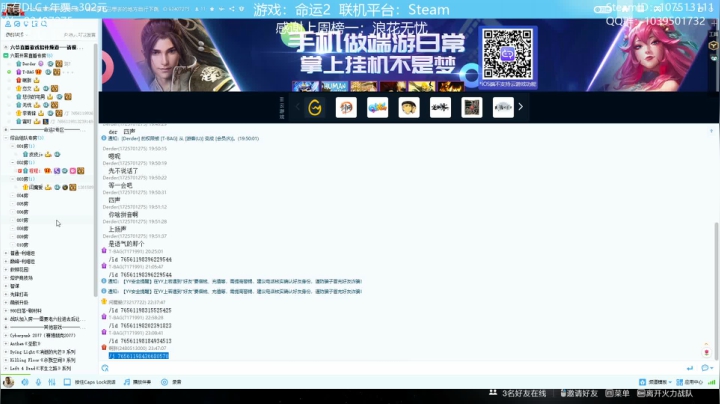Collapse the 综合组队专房 group

6,138
